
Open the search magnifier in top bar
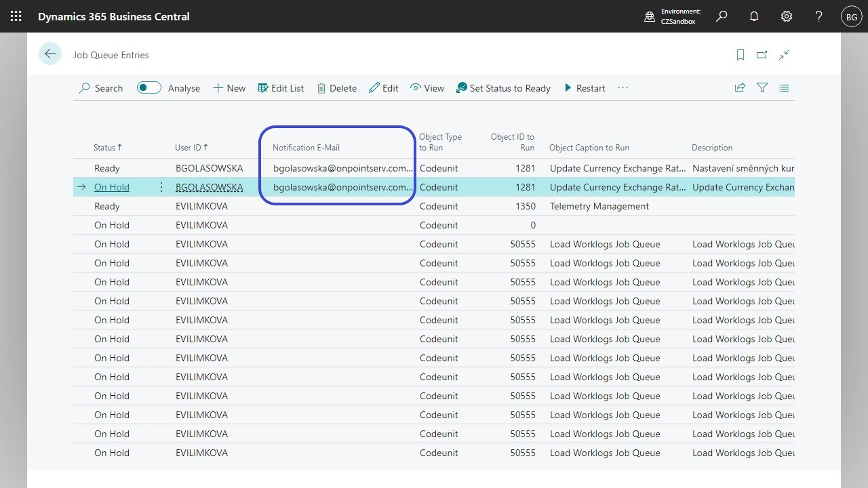point(722,16)
